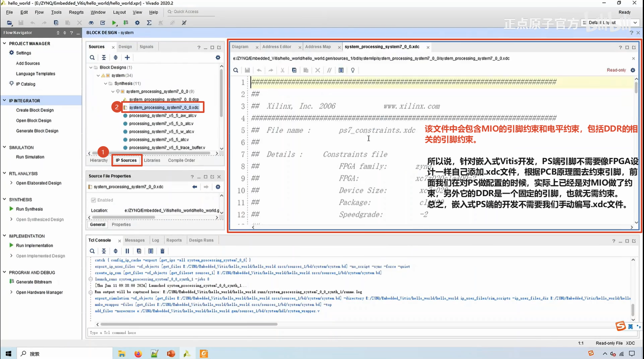Viewport: 644px width, 359px height.
Task: Click the binoculars Find toolbar icon
Action: [x=91, y=23]
